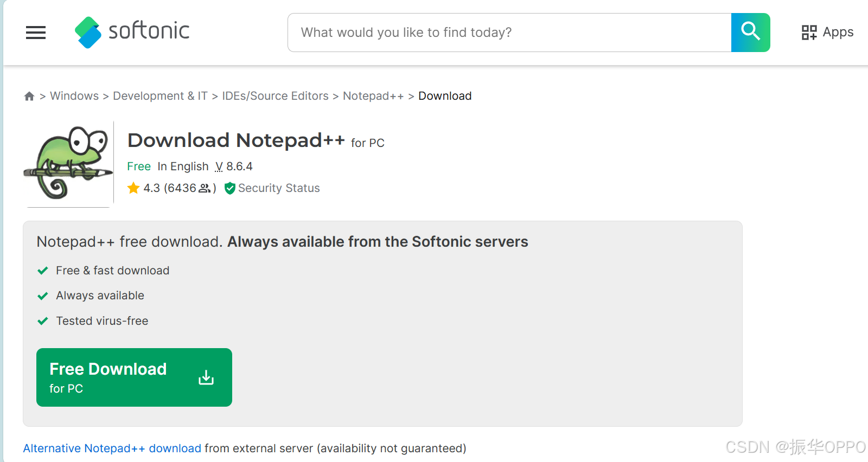Screen dimensions: 868x462
Task: Click the Security Status label
Action: coord(279,188)
